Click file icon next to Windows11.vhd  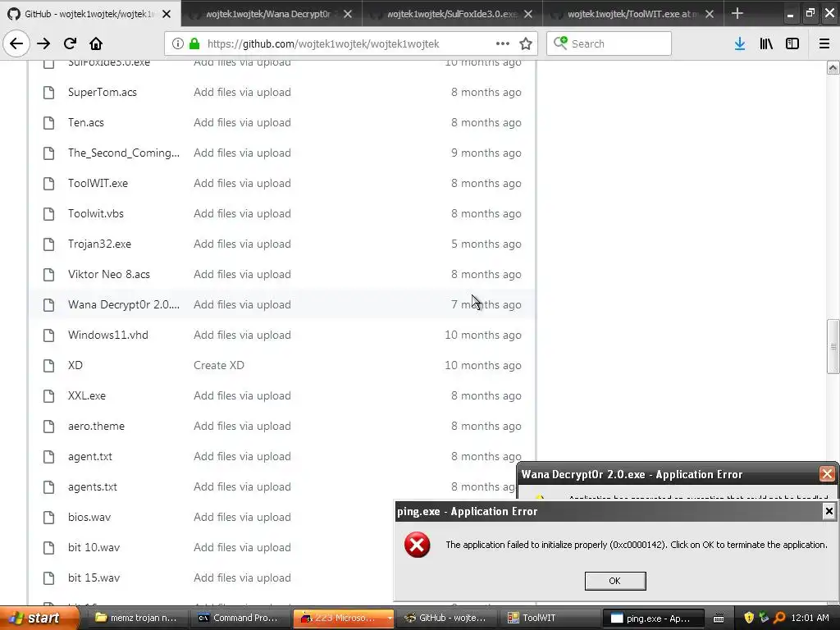[48, 335]
